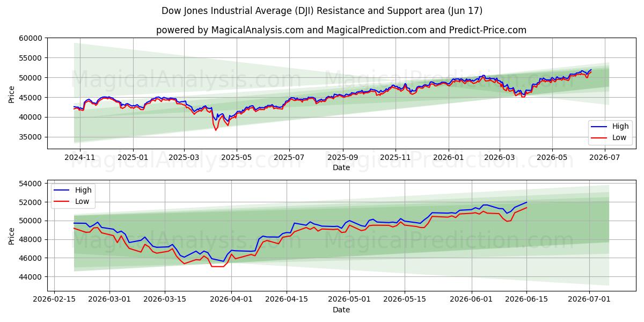644x322 pixels.
Task: Click the top chart Date axis label
Action: point(341,167)
